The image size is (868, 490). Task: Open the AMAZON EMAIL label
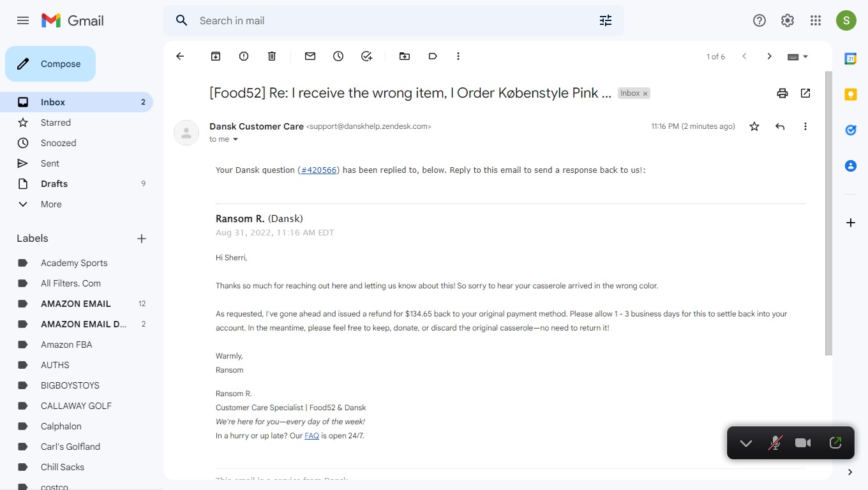pos(77,304)
